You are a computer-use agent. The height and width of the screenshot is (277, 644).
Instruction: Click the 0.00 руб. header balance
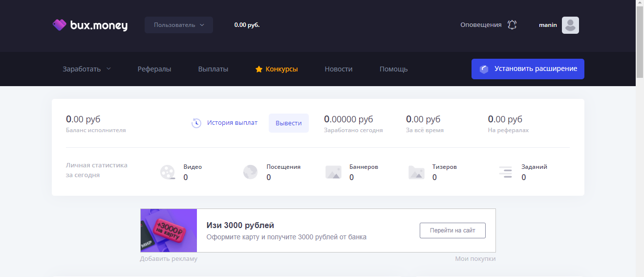(x=247, y=25)
